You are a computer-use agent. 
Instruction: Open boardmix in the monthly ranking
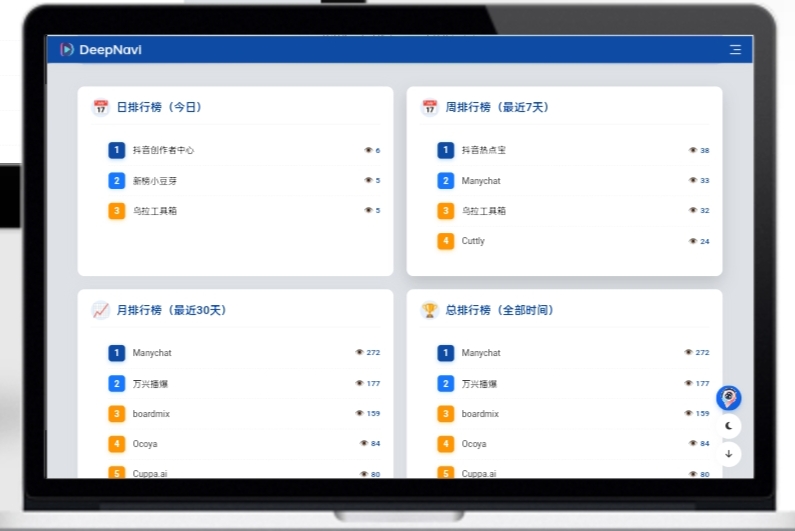(151, 413)
